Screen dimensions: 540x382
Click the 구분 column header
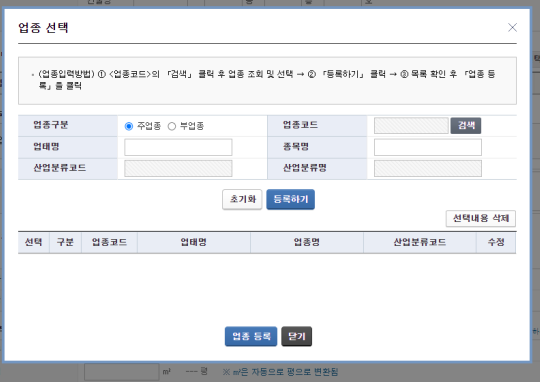pyautogui.click(x=65, y=242)
